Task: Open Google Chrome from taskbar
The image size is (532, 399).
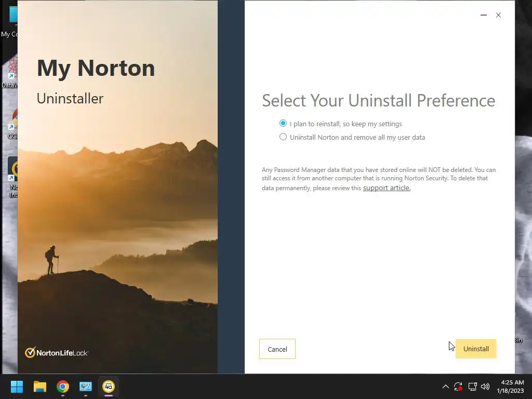Action: 63,387
